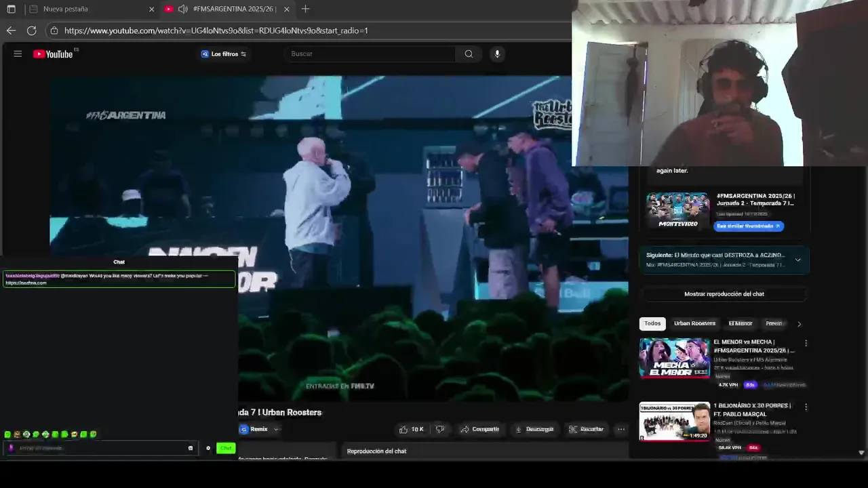Mute the tab via its speaker icon
This screenshot has width=868, height=488.
pyautogui.click(x=183, y=9)
